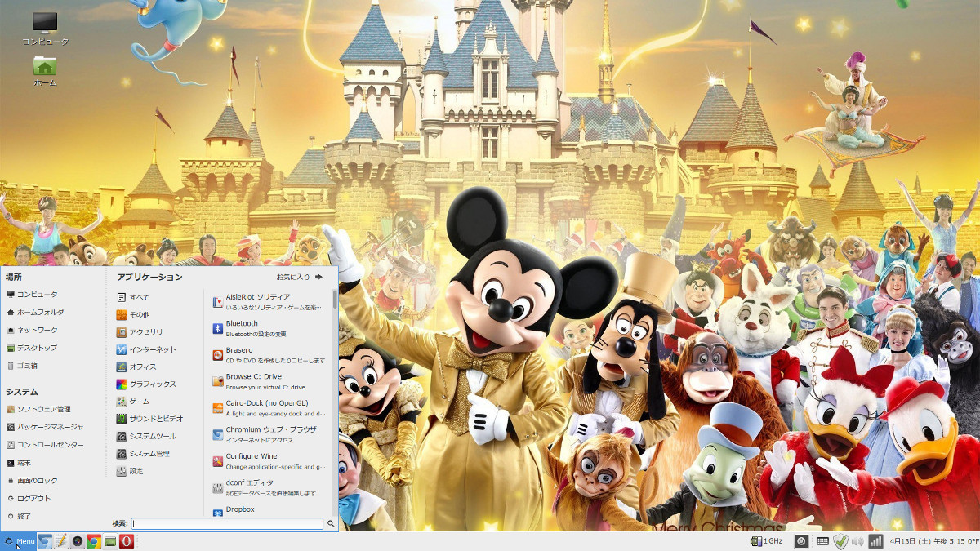Launch Dropbox from the app list
Screen dimensions: 980x551
269,510
